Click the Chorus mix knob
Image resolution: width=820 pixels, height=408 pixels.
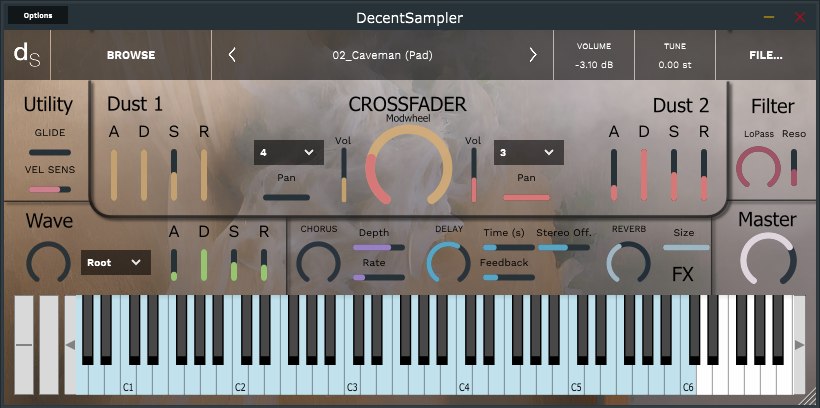(318, 263)
